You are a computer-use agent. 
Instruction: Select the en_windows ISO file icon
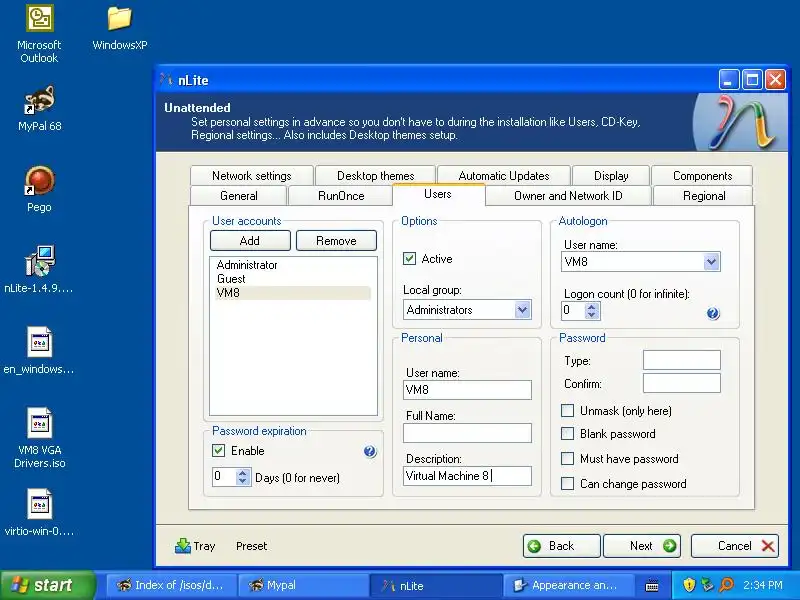tap(39, 350)
